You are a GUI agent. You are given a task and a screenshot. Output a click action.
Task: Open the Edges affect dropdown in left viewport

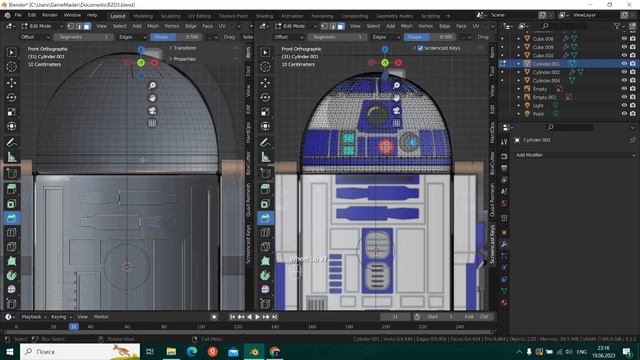coord(132,37)
